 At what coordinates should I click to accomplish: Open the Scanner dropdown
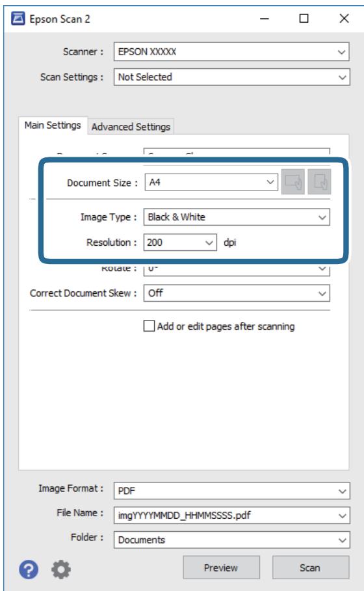231,51
